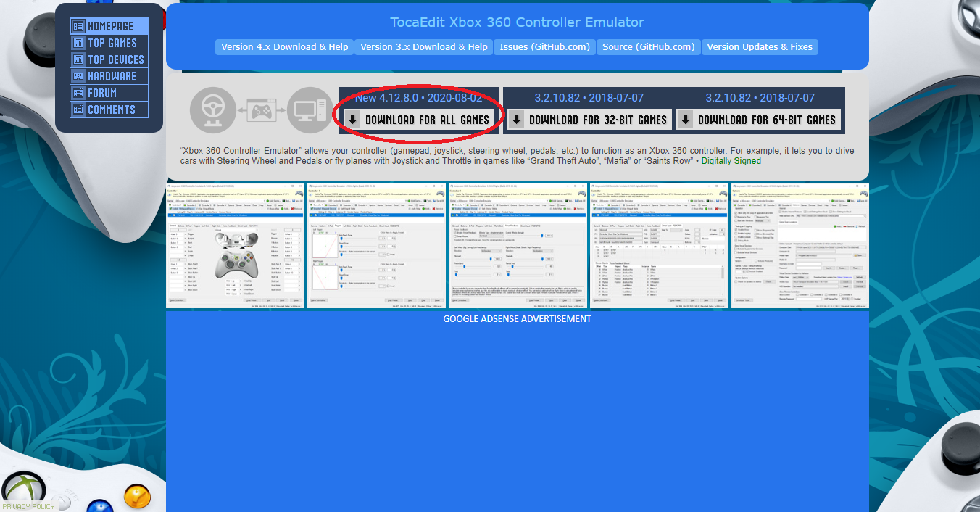Click the steering wheel circle icon

[213, 110]
